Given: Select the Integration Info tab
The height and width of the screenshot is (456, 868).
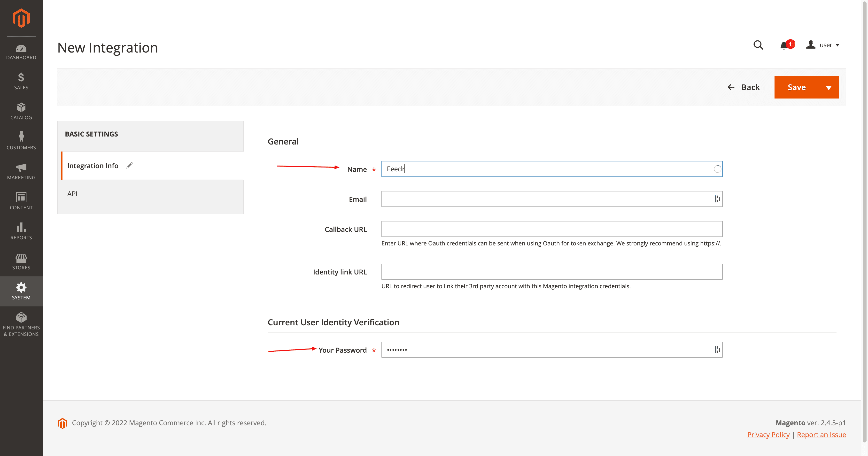Looking at the screenshot, I should pyautogui.click(x=93, y=165).
